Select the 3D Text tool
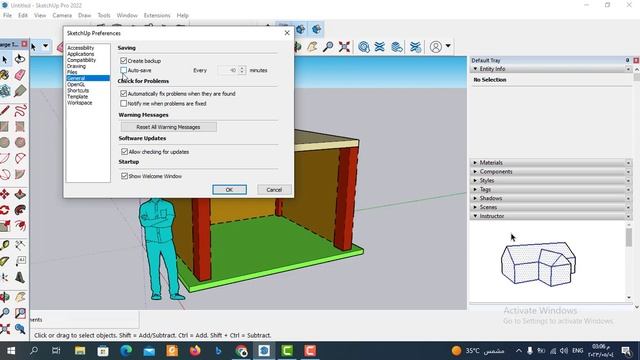 pos(20,278)
